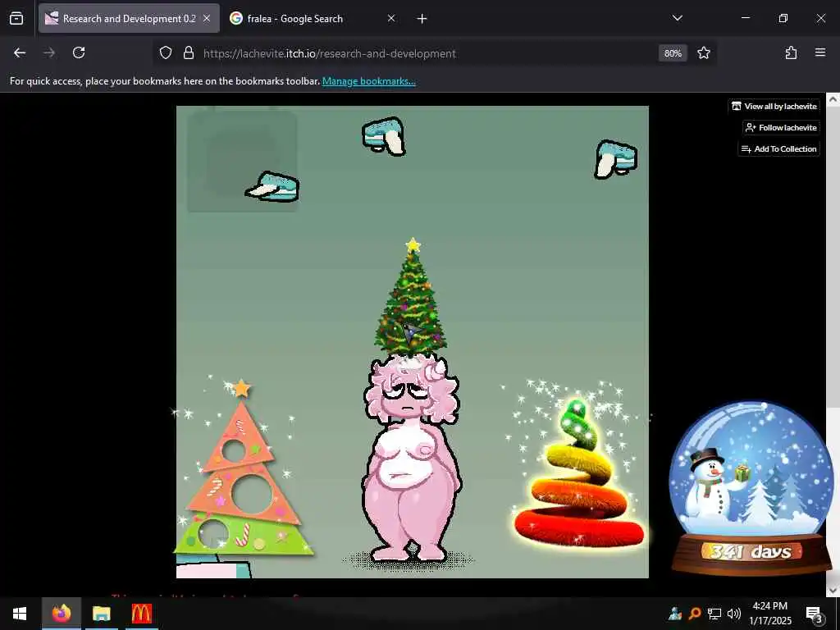This screenshot has width=840, height=630.
Task: Open network status tray icon
Action: point(714,614)
